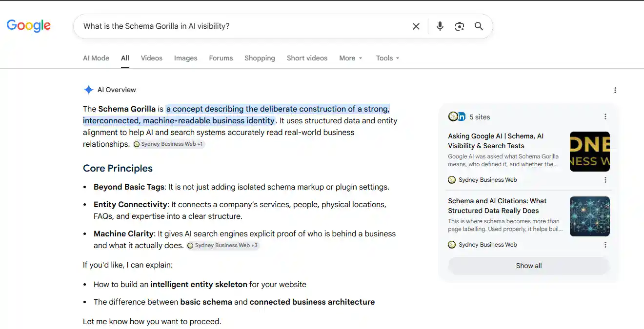Screen dimensions: 644x329
Task: Start voice search with microphone icon
Action: click(x=440, y=26)
